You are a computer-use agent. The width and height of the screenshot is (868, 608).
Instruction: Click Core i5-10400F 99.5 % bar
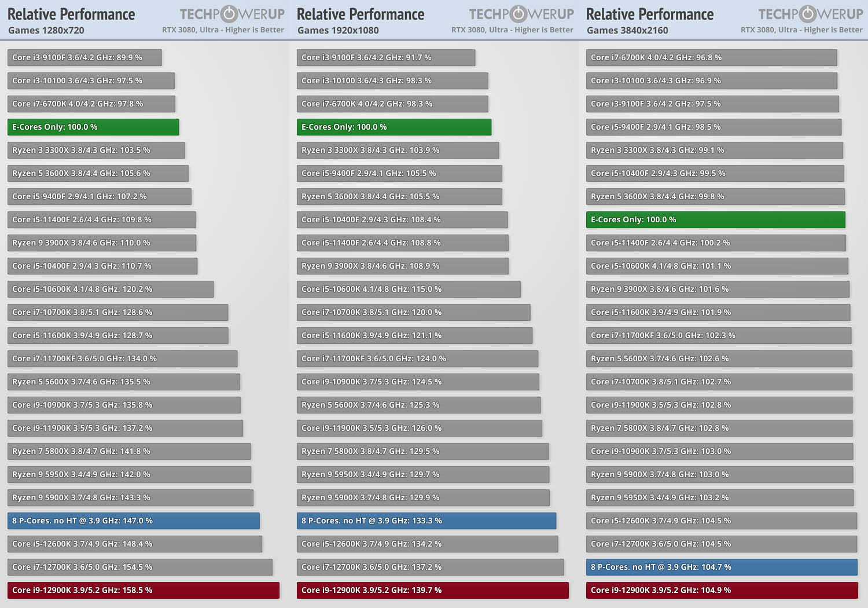click(x=715, y=173)
